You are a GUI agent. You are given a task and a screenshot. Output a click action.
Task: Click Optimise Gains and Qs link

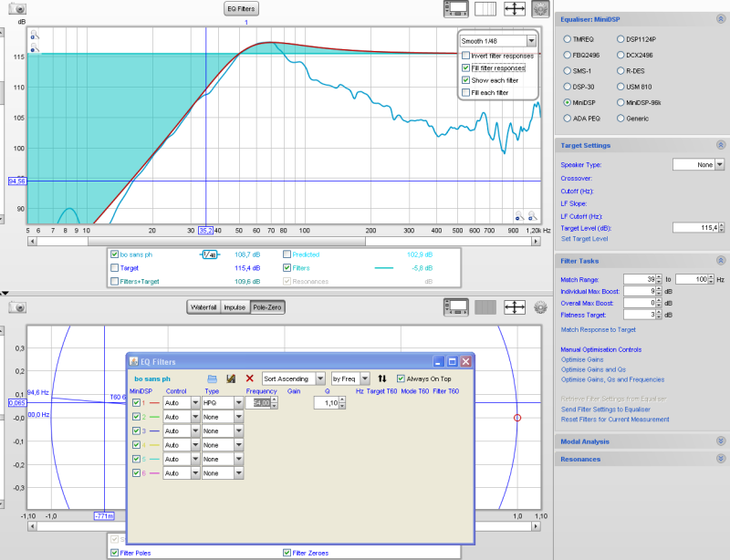point(593,369)
